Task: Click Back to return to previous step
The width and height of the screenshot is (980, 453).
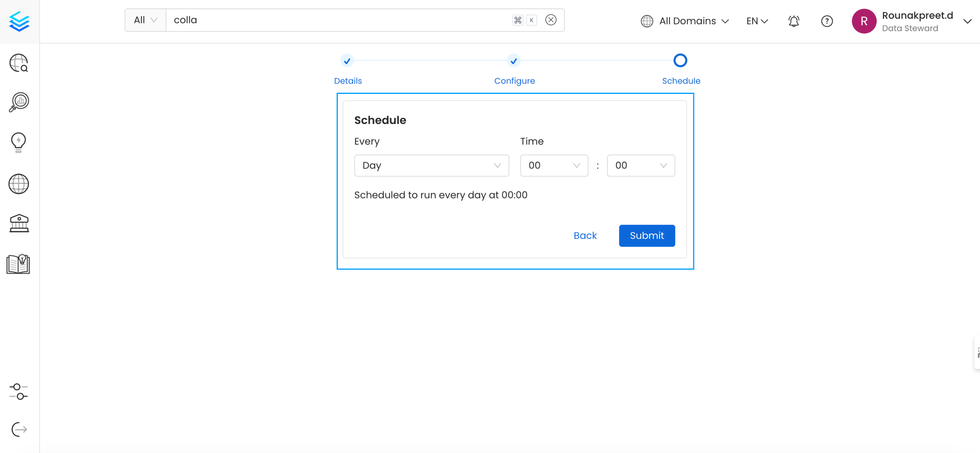Action: click(585, 236)
